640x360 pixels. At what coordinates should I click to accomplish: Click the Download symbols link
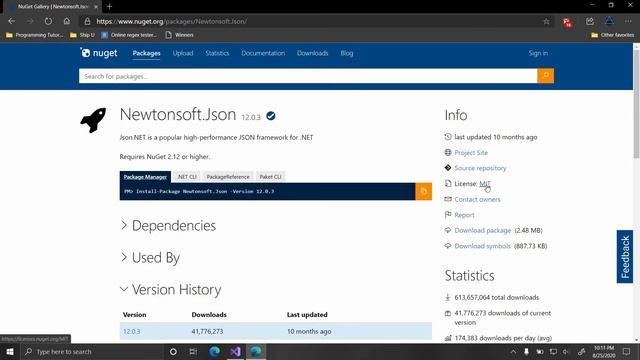click(482, 246)
